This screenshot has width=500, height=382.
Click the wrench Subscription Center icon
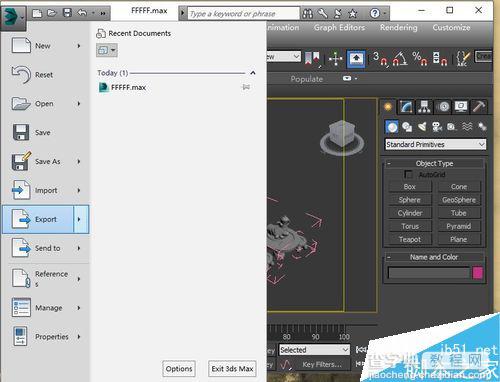(x=323, y=13)
